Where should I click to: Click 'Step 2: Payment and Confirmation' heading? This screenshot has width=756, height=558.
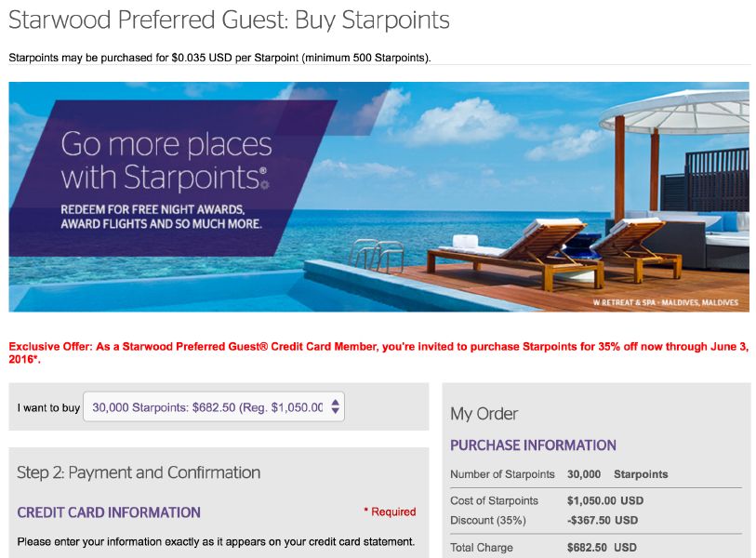tap(139, 472)
